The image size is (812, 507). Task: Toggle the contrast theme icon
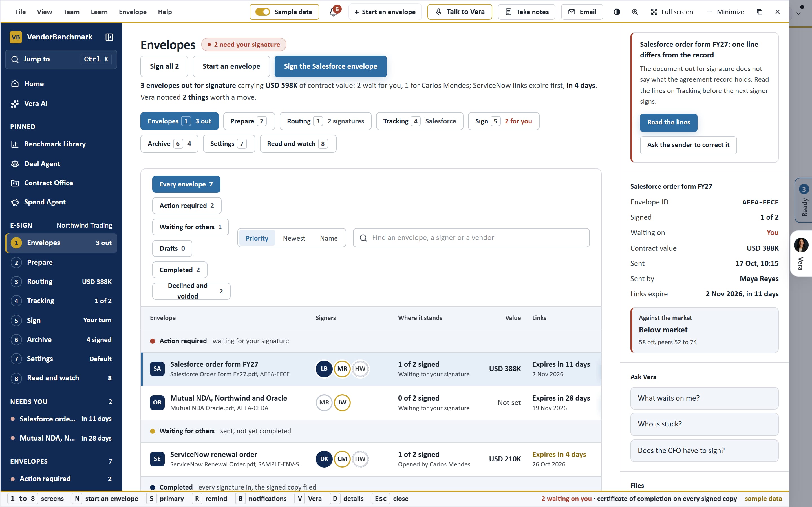[617, 12]
